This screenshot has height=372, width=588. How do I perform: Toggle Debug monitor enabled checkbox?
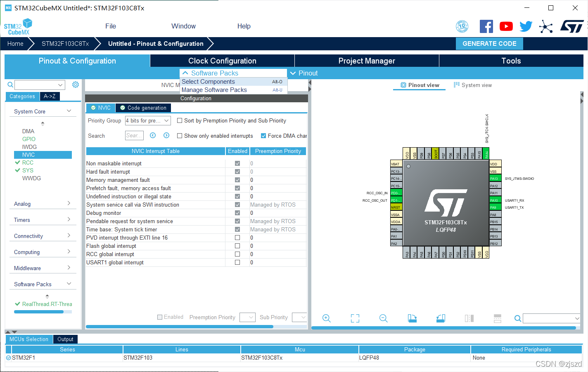tap(237, 213)
